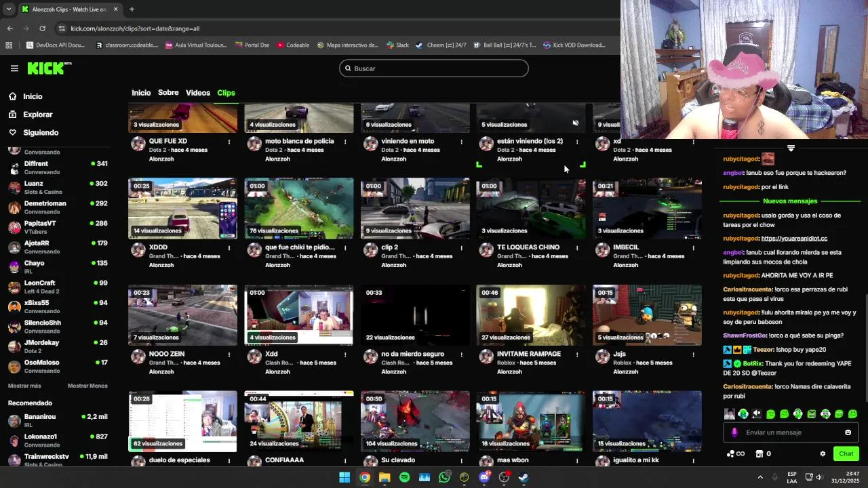Open Alonzzoh avatar on NOOO ZEIN clip
This screenshot has width=868, height=488.
[x=138, y=357]
